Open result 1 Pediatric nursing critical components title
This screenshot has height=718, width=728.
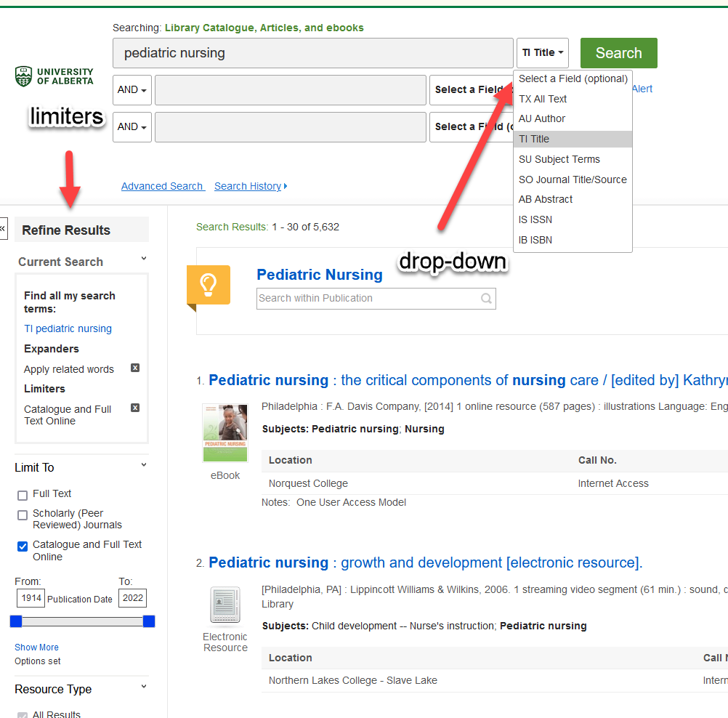coord(468,380)
